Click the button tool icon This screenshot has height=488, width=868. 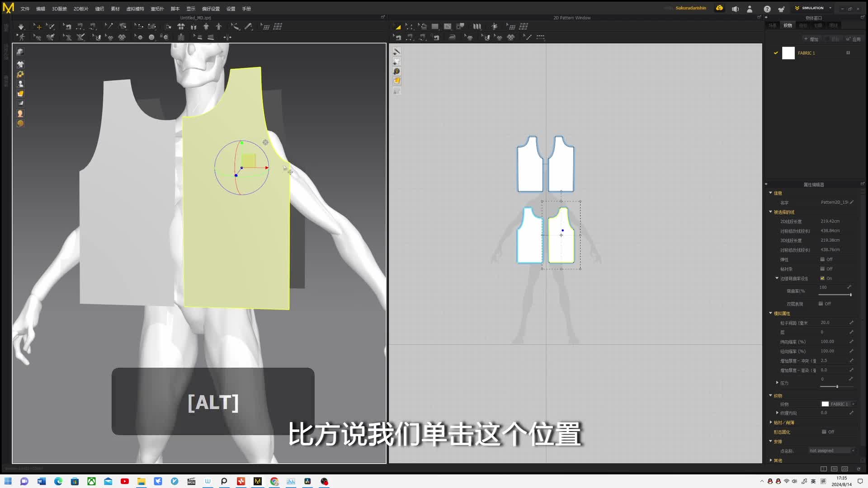pyautogui.click(x=151, y=38)
